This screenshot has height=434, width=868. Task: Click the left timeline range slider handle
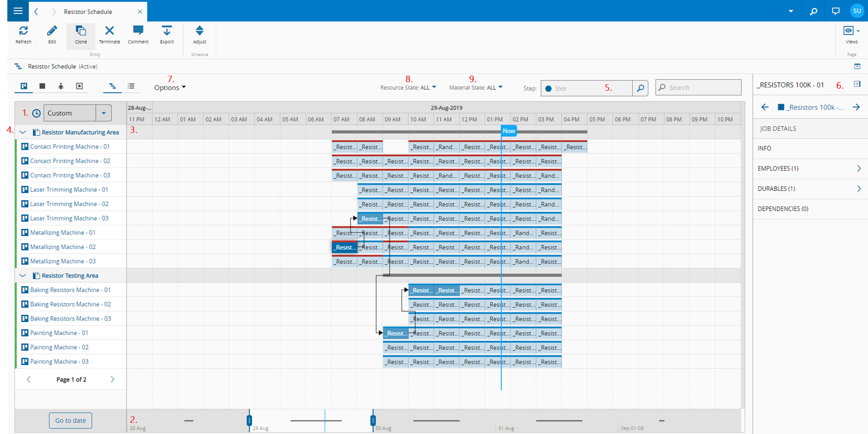tap(249, 420)
